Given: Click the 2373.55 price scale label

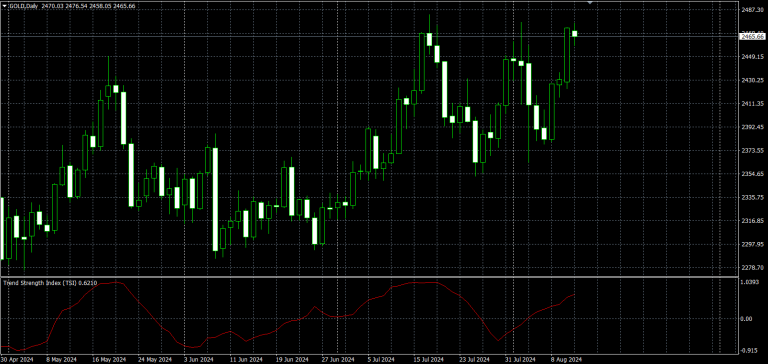Looking at the screenshot, I should (753, 150).
